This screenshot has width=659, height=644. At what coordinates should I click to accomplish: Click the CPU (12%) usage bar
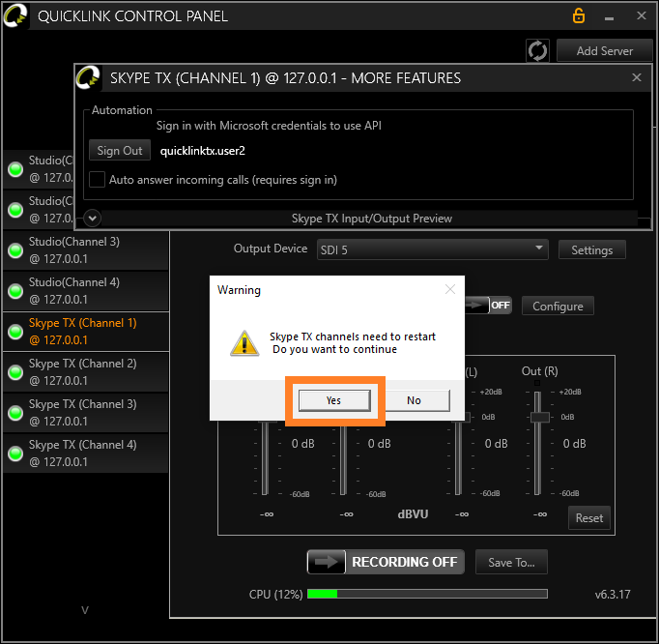pos(427,594)
